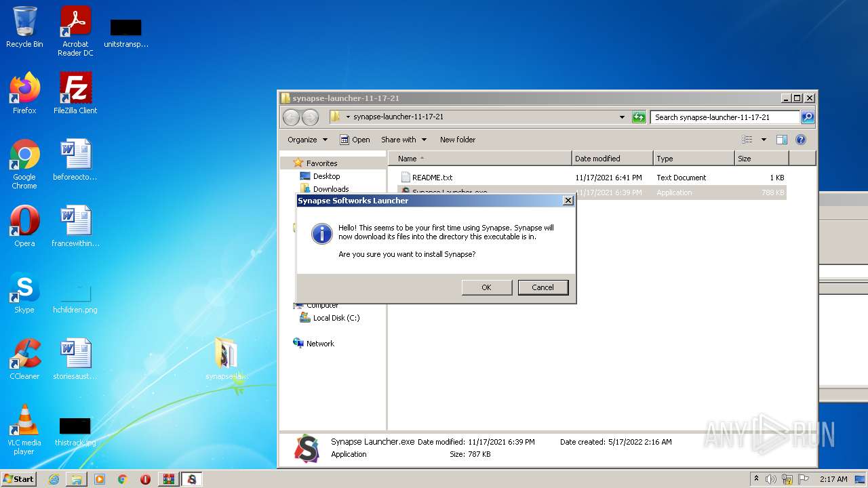Image resolution: width=868 pixels, height=488 pixels.
Task: Open CCleaner desktop shortcut
Action: tap(24, 359)
